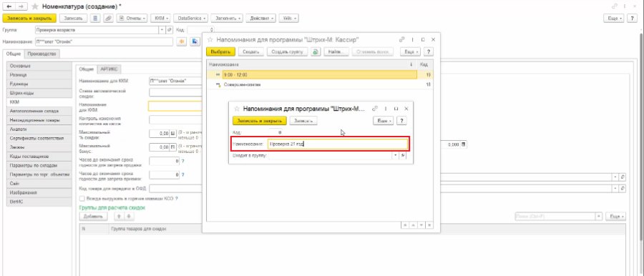Go back using the left arrow
This screenshot has height=276, width=644.
[x=9, y=6]
